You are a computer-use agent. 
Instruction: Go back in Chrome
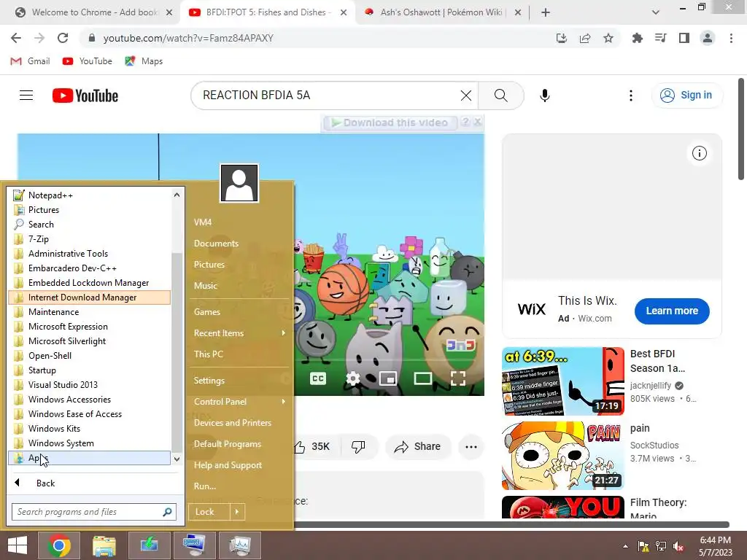point(16,38)
